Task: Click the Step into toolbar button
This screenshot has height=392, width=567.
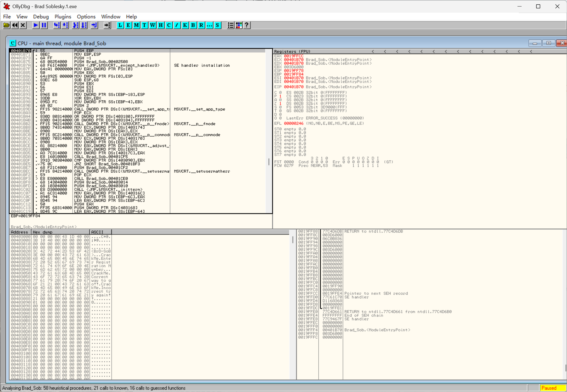Action: coord(57,25)
